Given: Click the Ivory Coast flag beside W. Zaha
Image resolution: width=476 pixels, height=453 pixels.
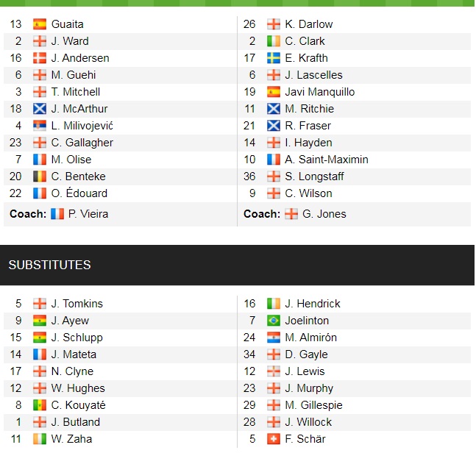Looking at the screenshot, I should pyautogui.click(x=40, y=439).
